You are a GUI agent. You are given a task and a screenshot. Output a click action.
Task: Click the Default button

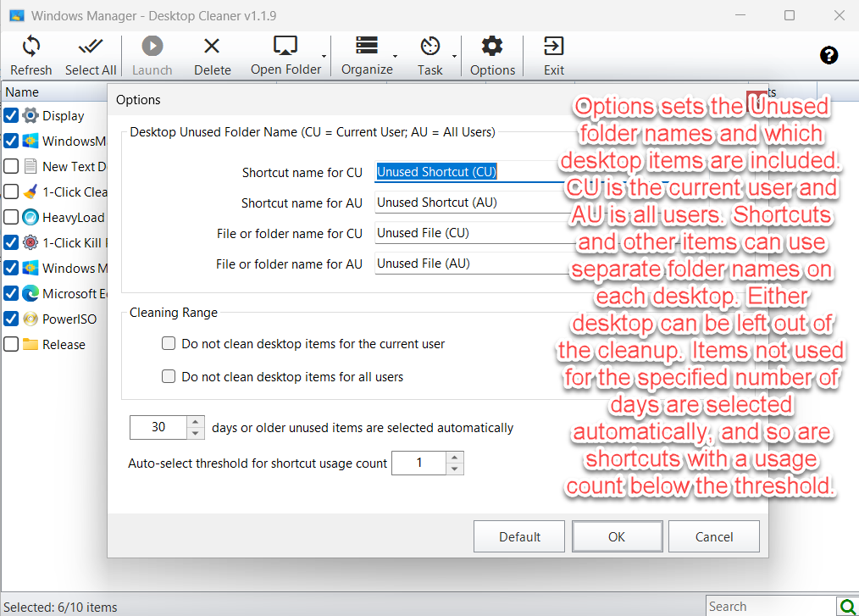(x=518, y=536)
